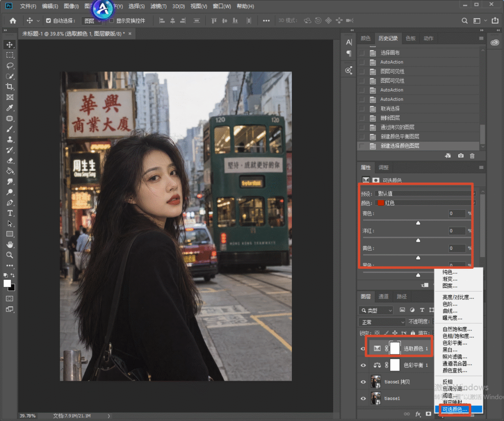The width and height of the screenshot is (504, 421).
Task: Switch to the 通道 tab
Action: click(383, 296)
